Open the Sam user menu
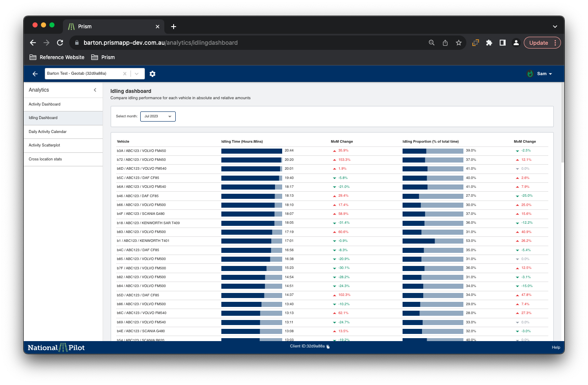588x385 pixels. pos(541,74)
